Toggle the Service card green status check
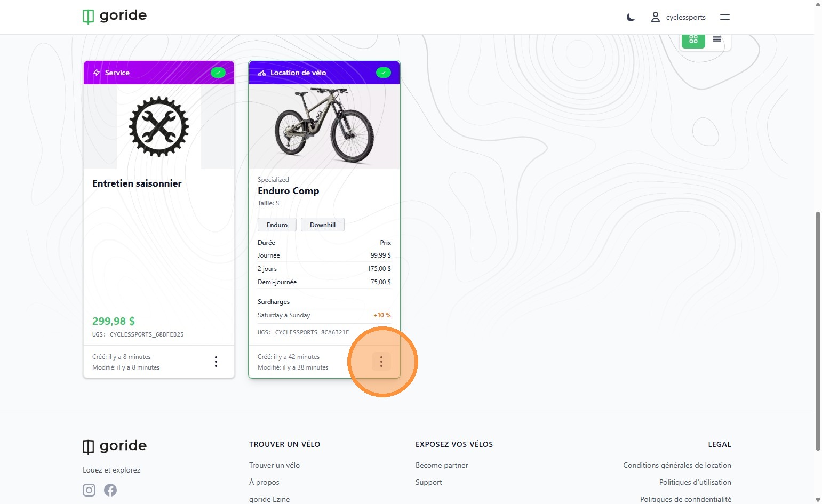Image resolution: width=822 pixels, height=504 pixels. 218,73
